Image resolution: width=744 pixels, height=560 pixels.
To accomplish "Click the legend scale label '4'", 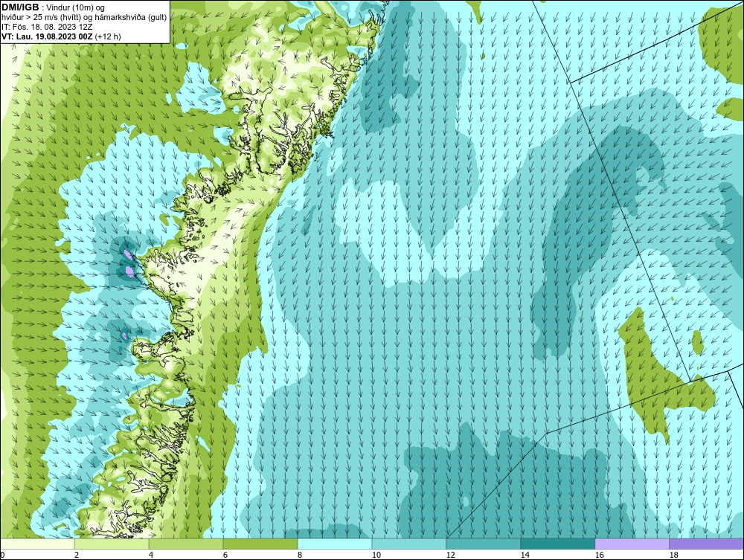I will point(151,555).
